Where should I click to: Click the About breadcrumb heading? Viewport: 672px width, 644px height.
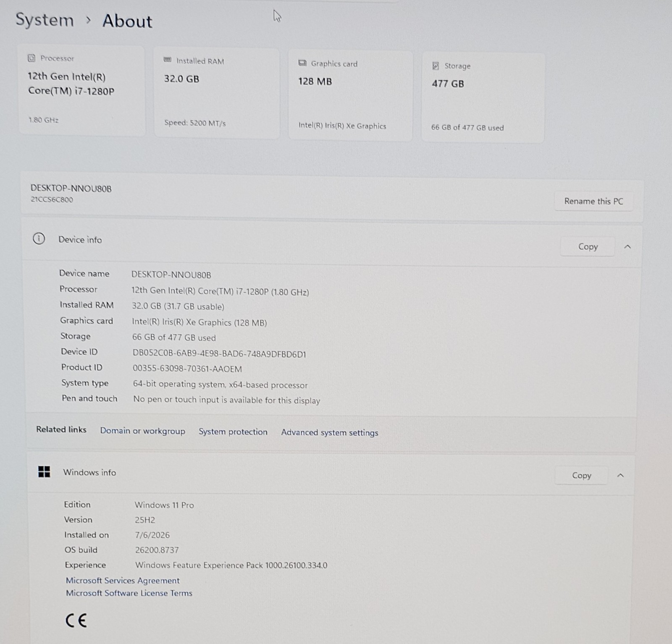(x=127, y=21)
